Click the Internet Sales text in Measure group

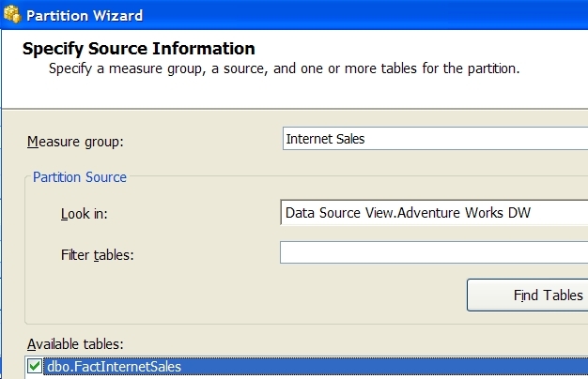[325, 139]
